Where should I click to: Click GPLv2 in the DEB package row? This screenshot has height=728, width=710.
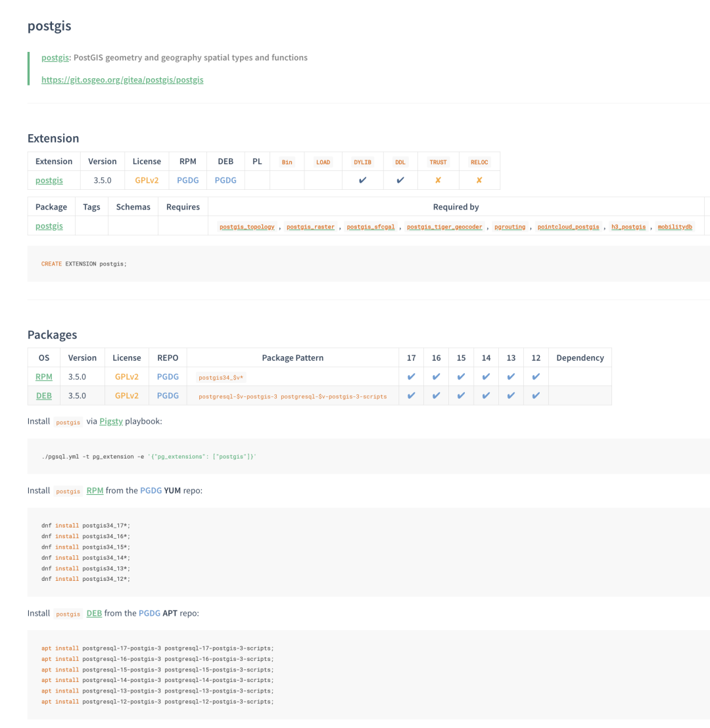(126, 396)
